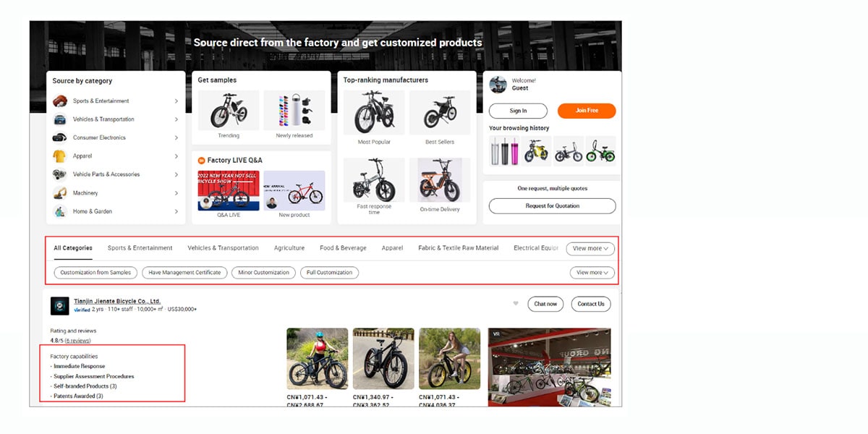Image resolution: width=868 pixels, height=434 pixels.
Task: Open product photo of woman on yellow bike
Action: (x=449, y=359)
